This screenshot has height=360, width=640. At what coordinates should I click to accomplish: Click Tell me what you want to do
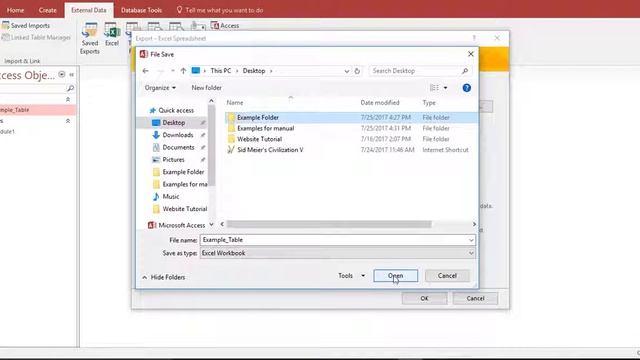point(220,10)
